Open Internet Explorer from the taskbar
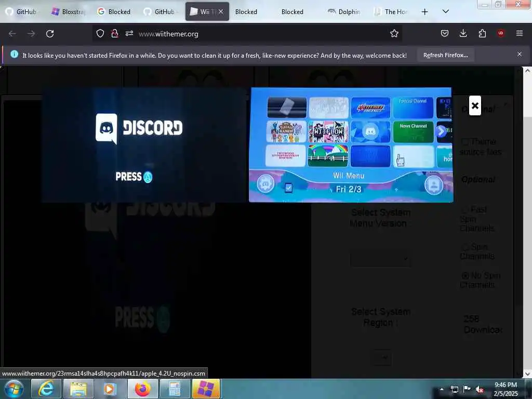 click(x=46, y=389)
